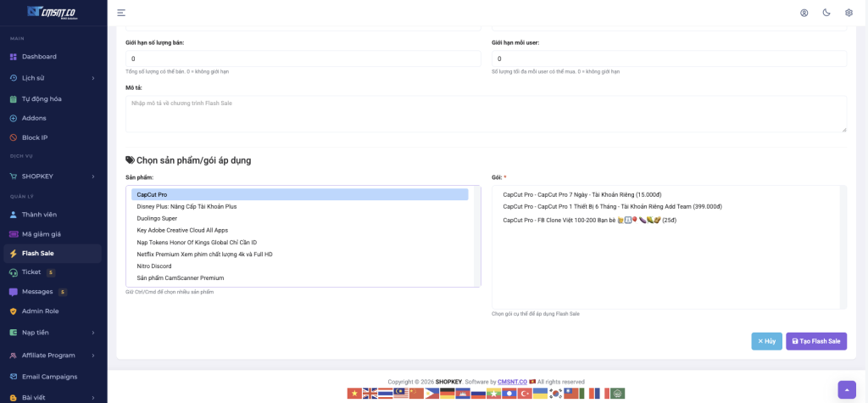868x403 pixels.
Task: Toggle dark mode with moon icon
Action: coord(826,13)
